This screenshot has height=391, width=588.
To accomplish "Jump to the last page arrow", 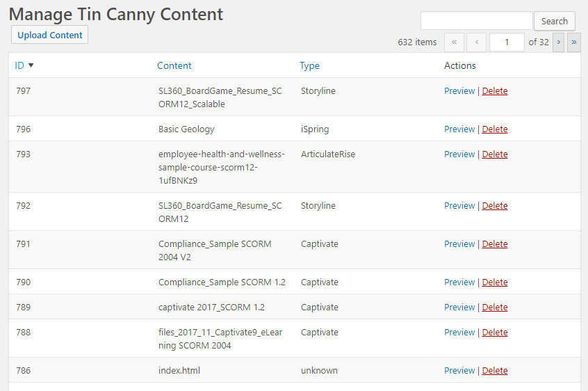I will [574, 42].
